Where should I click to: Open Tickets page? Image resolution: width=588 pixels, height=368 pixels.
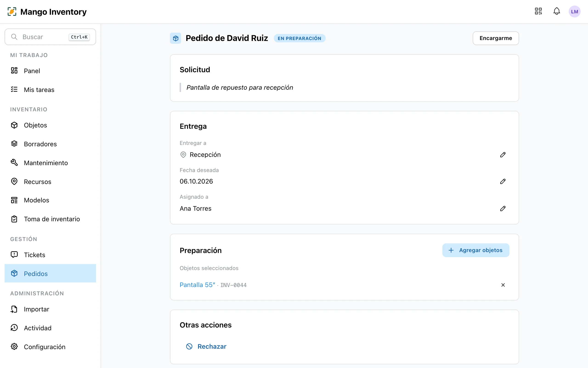[x=50, y=255]
